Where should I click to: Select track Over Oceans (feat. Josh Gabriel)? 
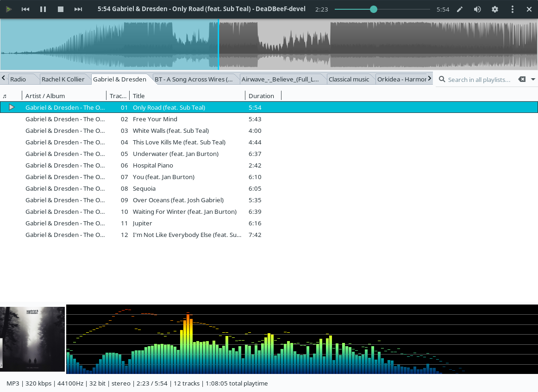pyautogui.click(x=269, y=200)
